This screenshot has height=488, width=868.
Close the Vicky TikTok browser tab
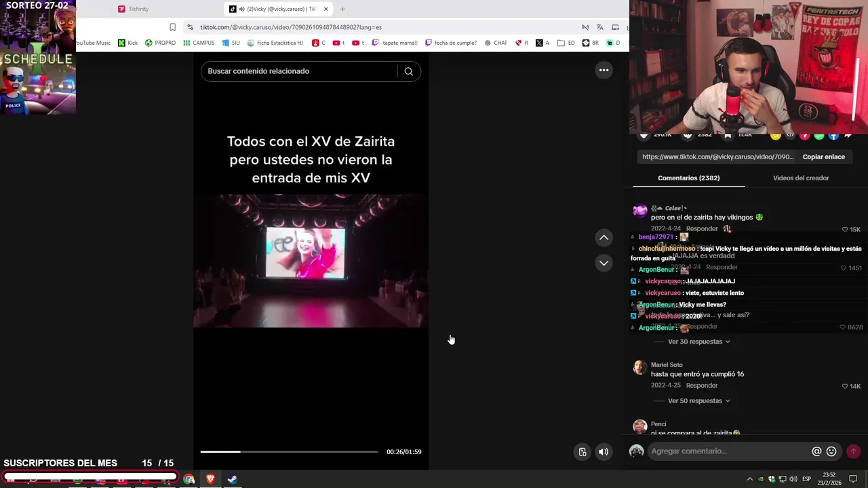point(326,9)
